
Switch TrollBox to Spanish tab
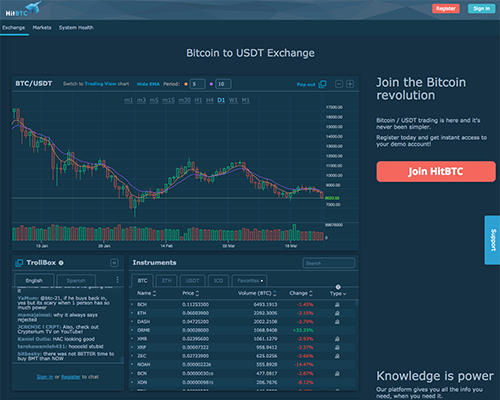(76, 280)
